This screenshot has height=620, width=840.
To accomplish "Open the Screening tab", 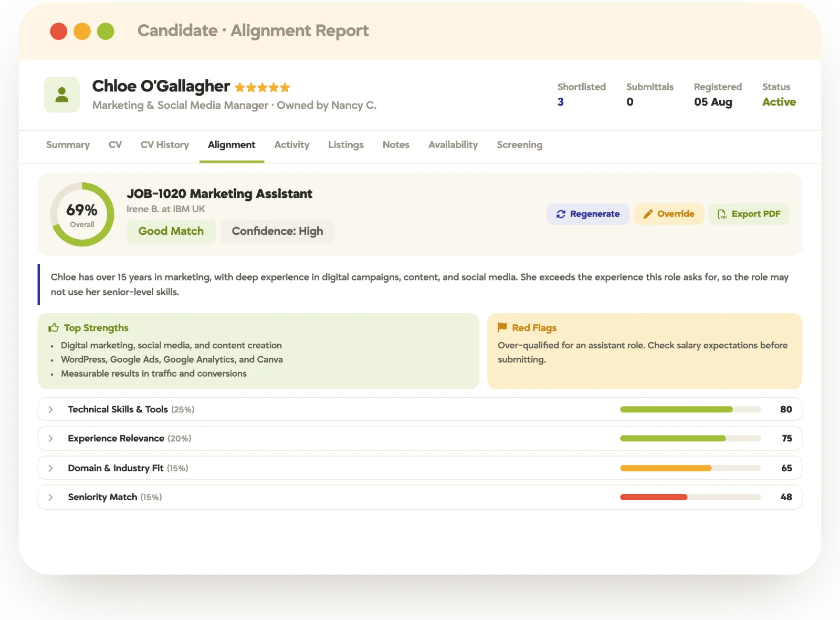I will point(520,144).
